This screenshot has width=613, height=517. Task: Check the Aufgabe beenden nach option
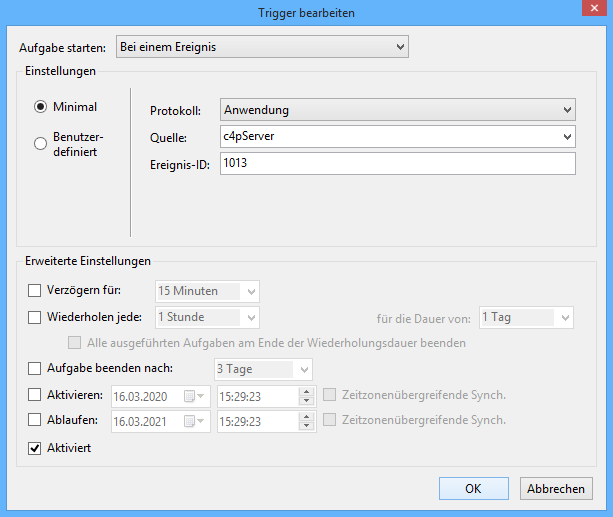point(36,369)
